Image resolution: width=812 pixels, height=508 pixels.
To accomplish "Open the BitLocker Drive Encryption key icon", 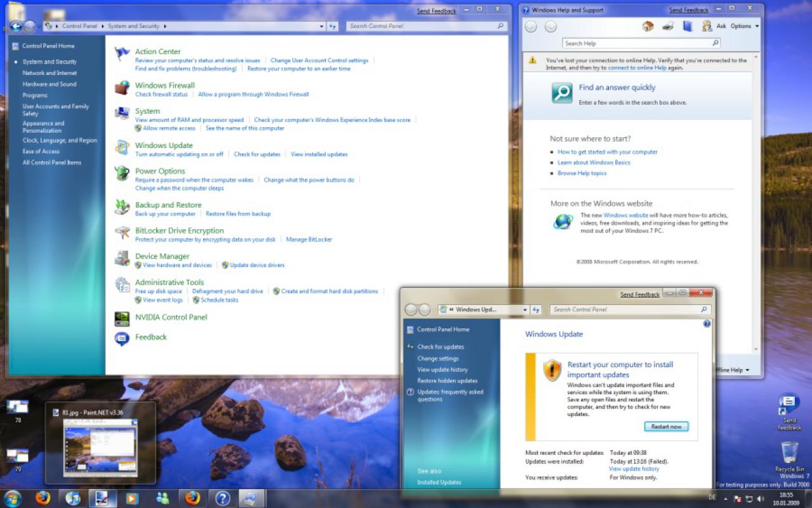I will pos(122,233).
